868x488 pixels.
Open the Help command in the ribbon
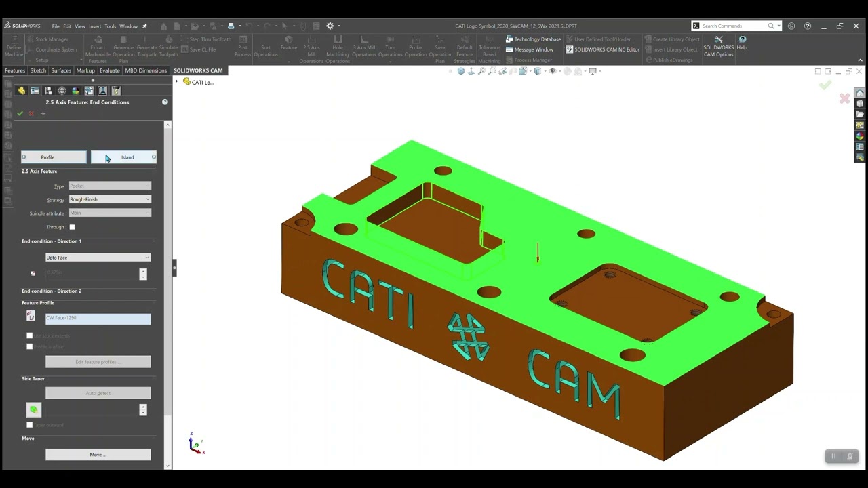742,43
